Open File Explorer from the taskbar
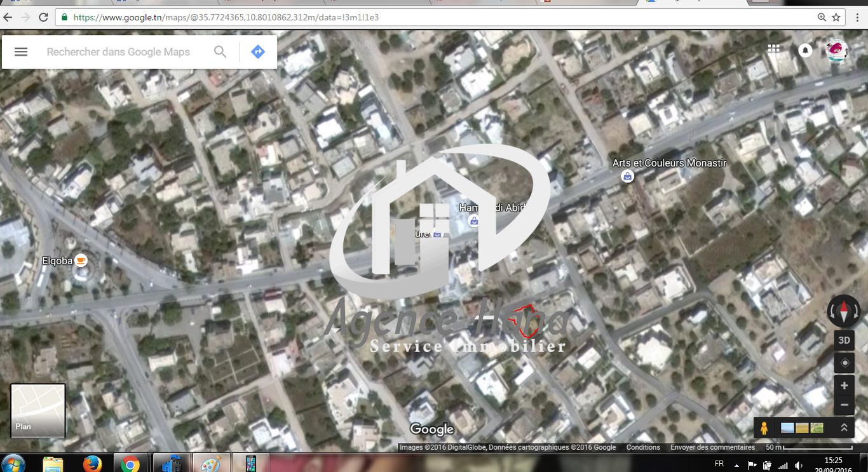 click(x=53, y=463)
